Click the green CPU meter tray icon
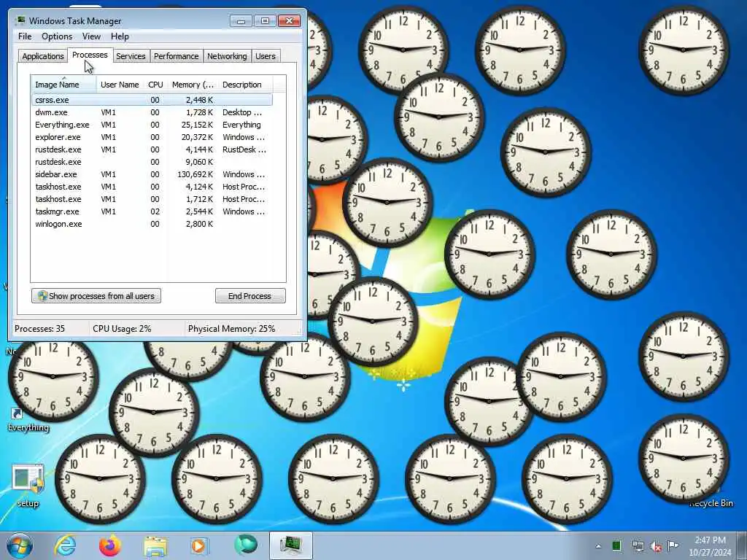This screenshot has width=747, height=560. click(616, 545)
